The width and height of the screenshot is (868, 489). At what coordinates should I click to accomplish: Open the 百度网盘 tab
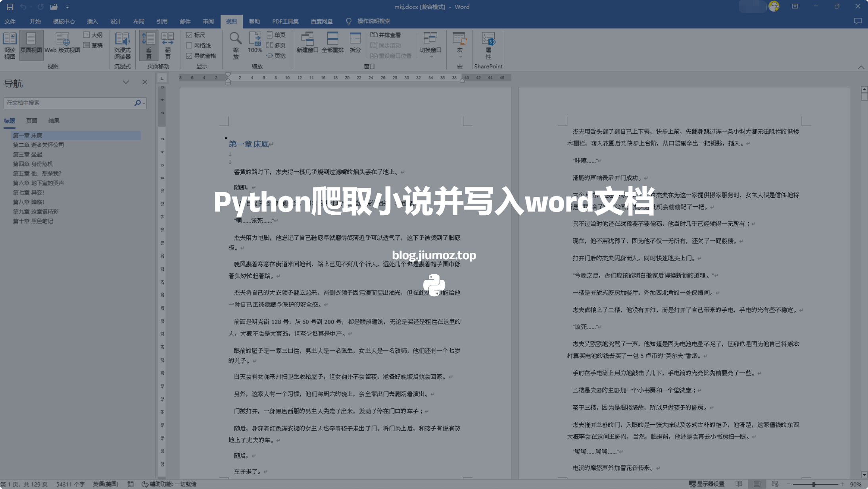tap(322, 21)
